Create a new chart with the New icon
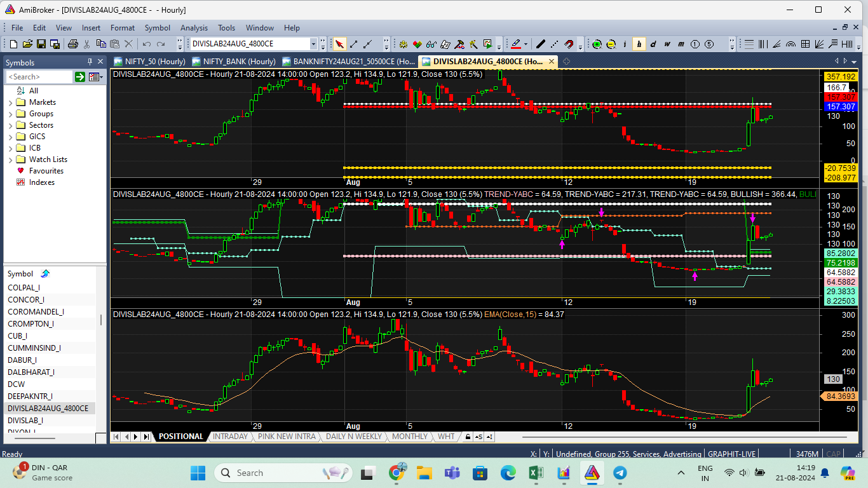This screenshot has width=868, height=488. click(x=13, y=44)
